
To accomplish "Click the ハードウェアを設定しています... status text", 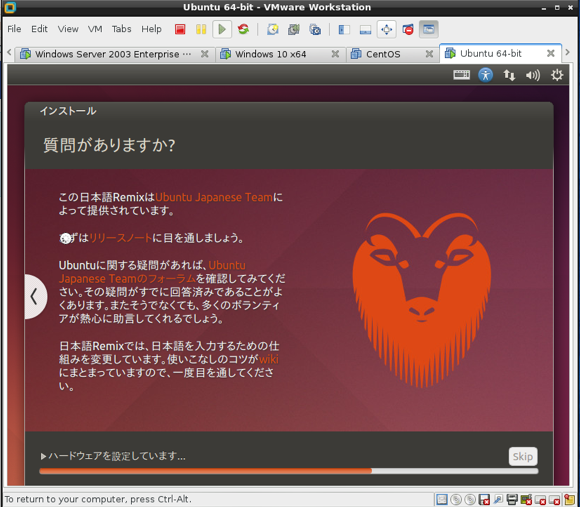I will 117,456.
